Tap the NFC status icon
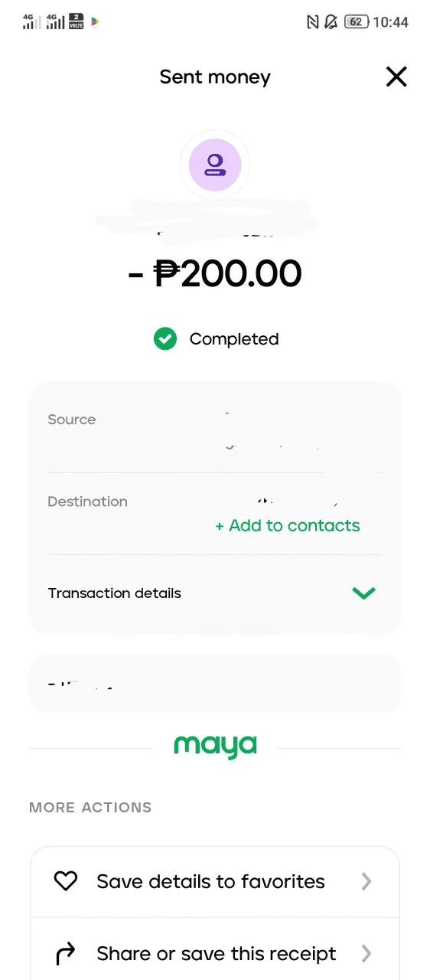This screenshot has width=430, height=980. coord(312,21)
